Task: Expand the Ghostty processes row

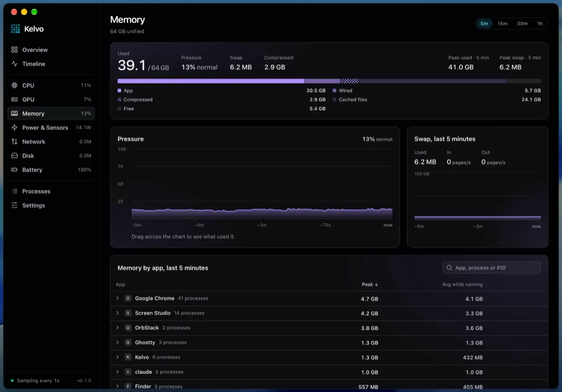Action: point(118,342)
